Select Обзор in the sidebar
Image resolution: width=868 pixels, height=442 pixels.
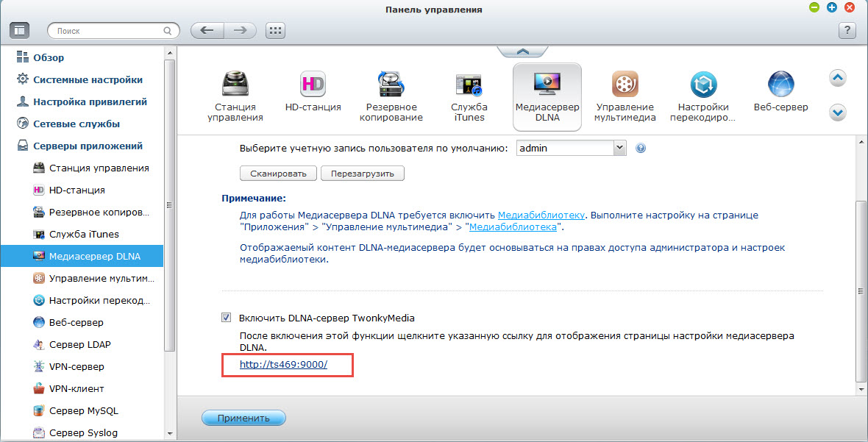pyautogui.click(x=48, y=57)
